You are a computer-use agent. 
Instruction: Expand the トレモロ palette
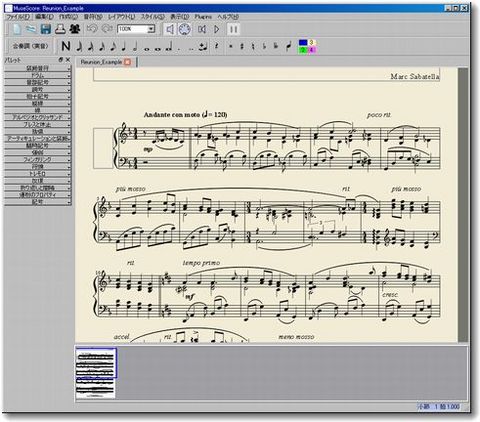(37, 174)
